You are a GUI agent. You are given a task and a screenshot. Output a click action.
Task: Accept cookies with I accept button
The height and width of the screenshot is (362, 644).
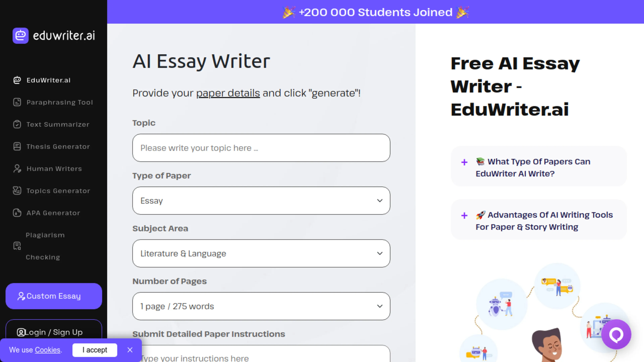click(x=95, y=350)
